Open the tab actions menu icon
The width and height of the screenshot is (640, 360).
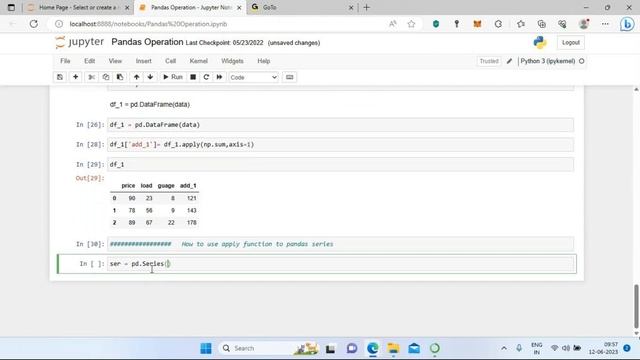click(x=11, y=7)
